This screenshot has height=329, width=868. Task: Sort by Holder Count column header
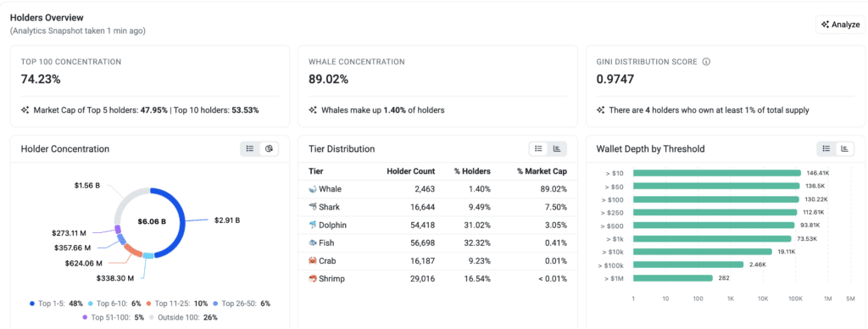click(x=411, y=171)
